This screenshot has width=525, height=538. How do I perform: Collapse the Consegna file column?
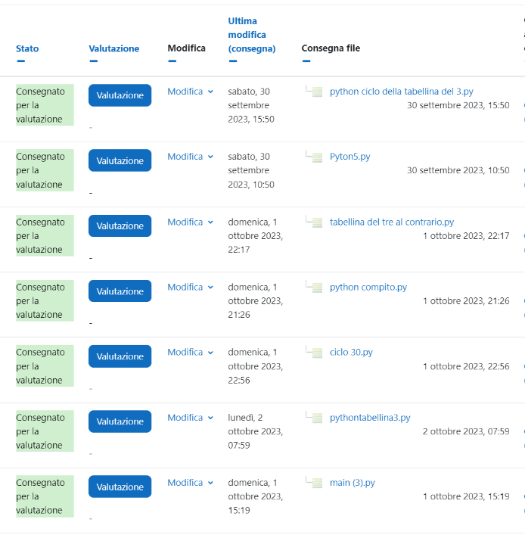[306, 61]
